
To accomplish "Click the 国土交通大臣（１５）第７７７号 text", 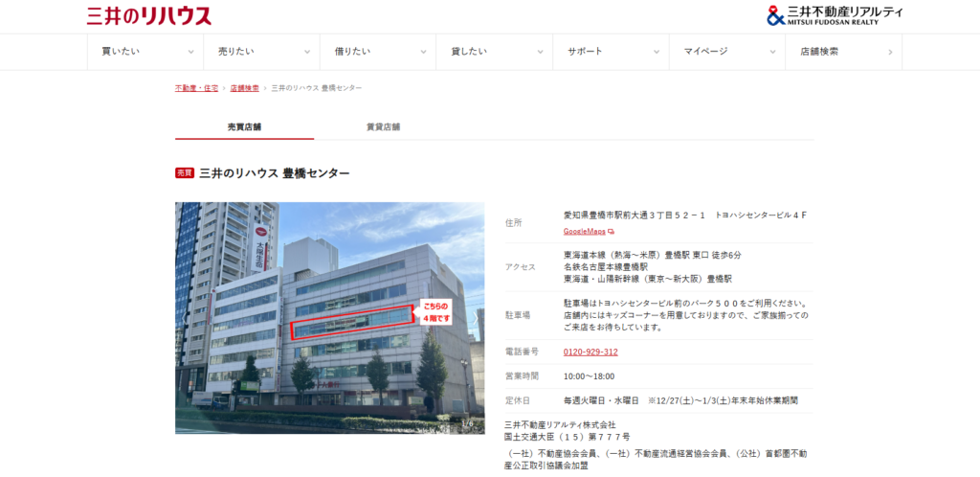I will [x=567, y=437].
